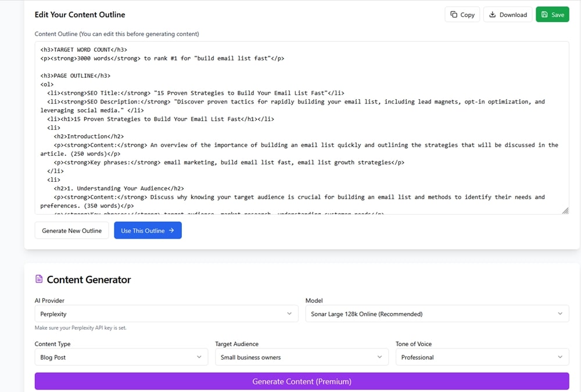This screenshot has width=581, height=392.
Task: Click the Understanding Your Audience heading line
Action: (x=119, y=188)
